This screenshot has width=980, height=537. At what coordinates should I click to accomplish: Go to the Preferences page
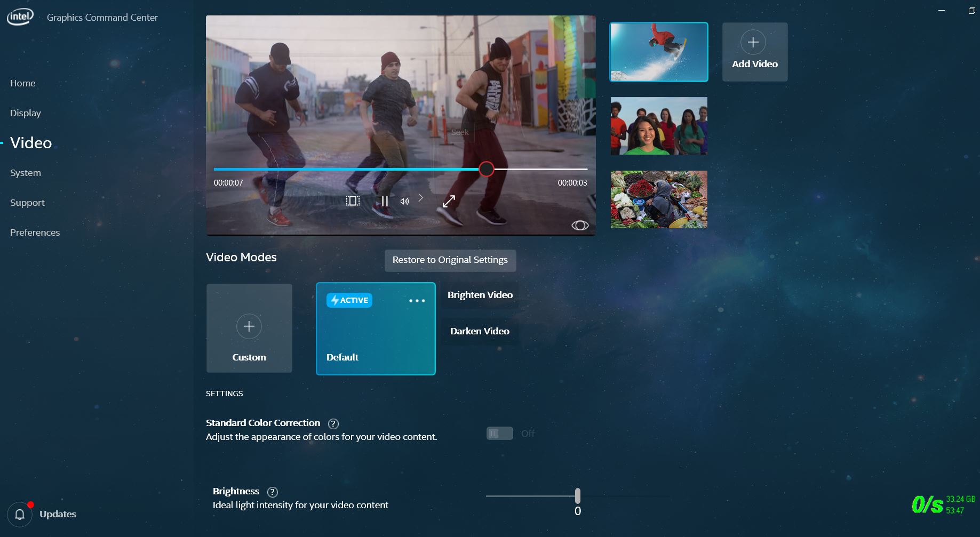coord(35,233)
